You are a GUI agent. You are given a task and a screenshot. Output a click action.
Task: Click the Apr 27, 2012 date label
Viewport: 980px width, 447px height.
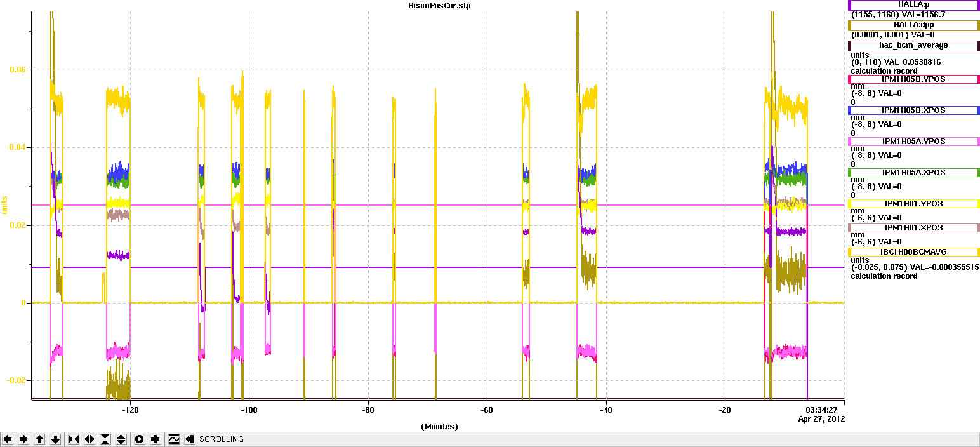[x=821, y=419]
